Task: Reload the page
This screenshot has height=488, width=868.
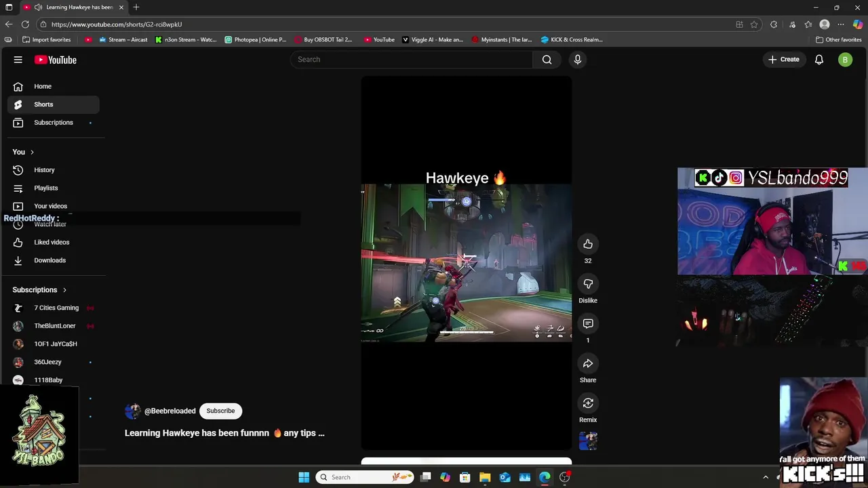Action: (25, 24)
